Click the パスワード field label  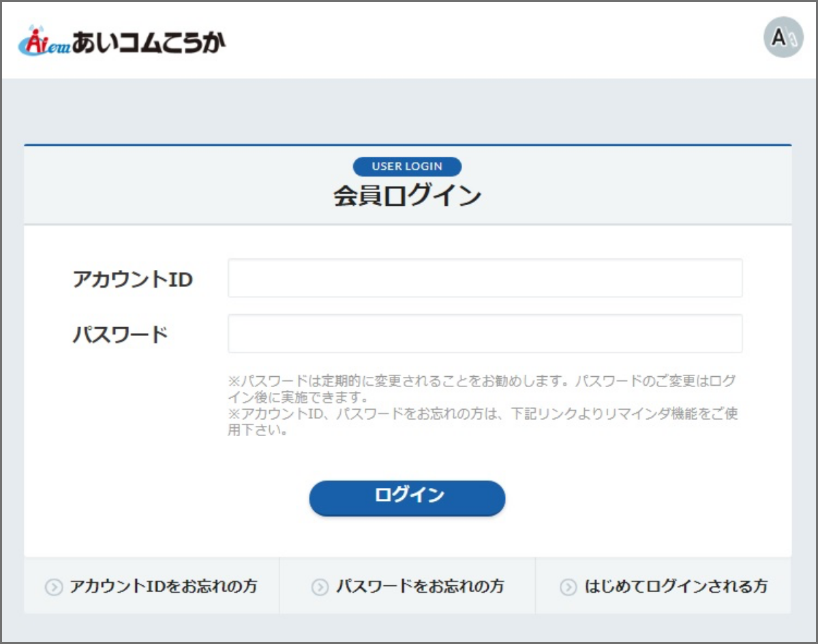click(x=120, y=334)
